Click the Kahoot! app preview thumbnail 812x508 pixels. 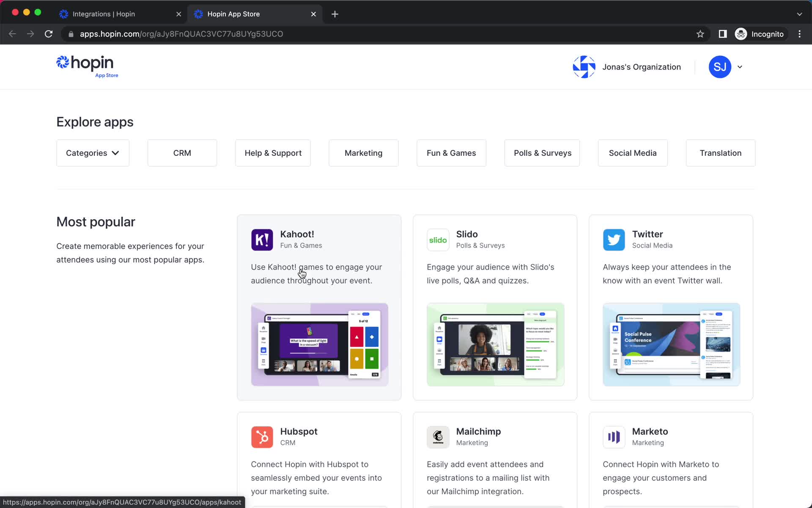pyautogui.click(x=319, y=344)
